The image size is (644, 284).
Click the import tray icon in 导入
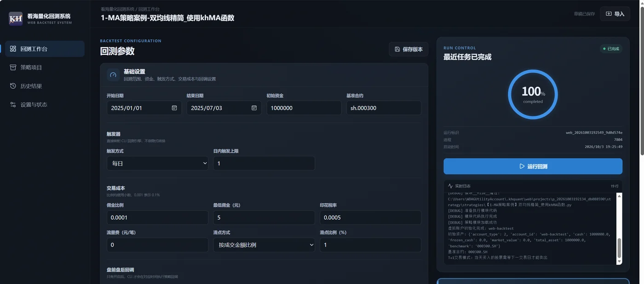coord(609,14)
